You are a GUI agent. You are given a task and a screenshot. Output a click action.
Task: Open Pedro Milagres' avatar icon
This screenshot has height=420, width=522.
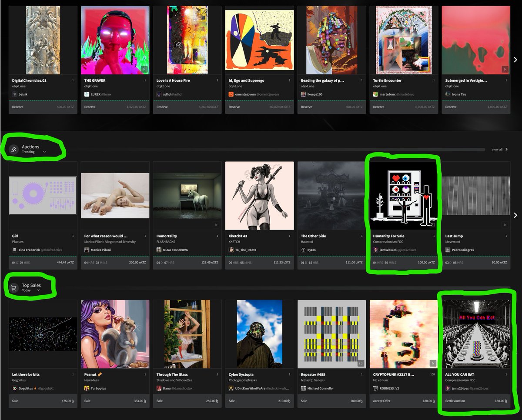[x=448, y=250]
